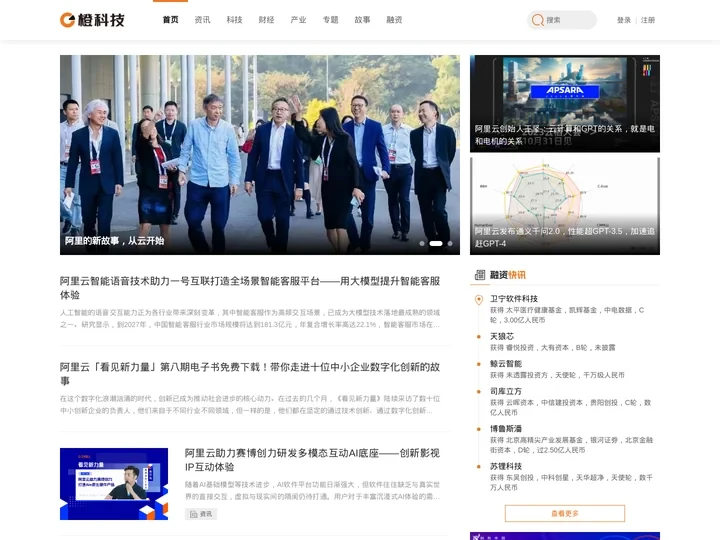
Task: Open the 产业 nav tab
Action: click(298, 20)
